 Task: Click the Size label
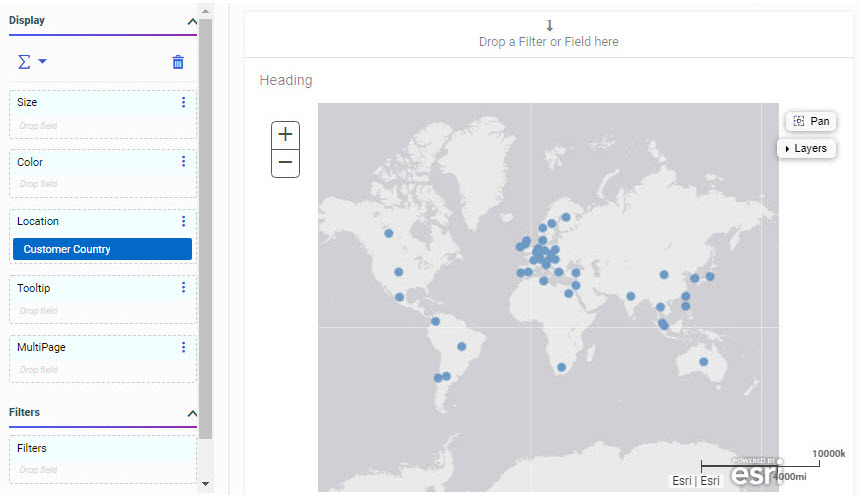(x=27, y=103)
